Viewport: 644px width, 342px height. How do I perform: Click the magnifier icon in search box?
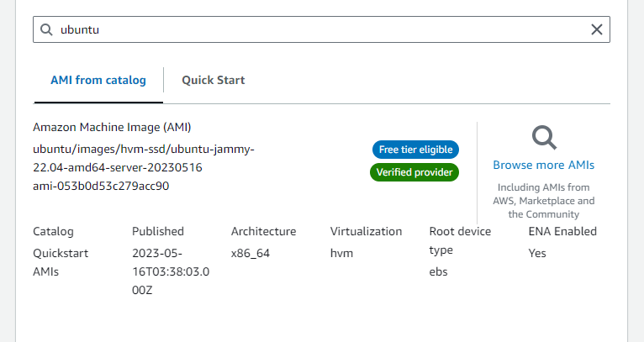(x=47, y=29)
